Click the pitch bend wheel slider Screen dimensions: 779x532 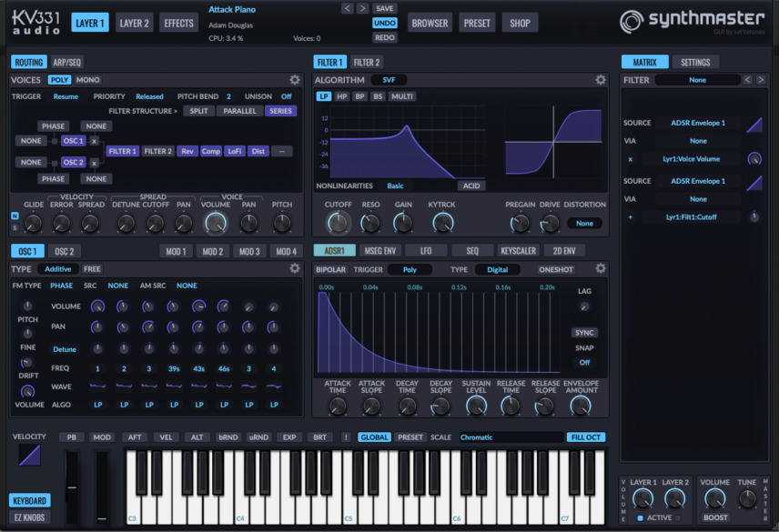pos(72,487)
